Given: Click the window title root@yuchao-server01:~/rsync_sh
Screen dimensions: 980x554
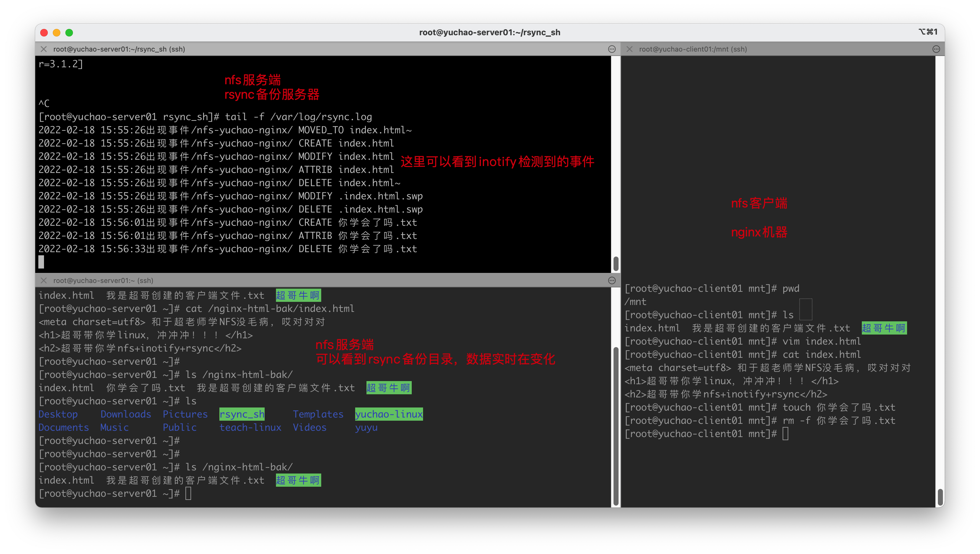Looking at the screenshot, I should (x=490, y=32).
